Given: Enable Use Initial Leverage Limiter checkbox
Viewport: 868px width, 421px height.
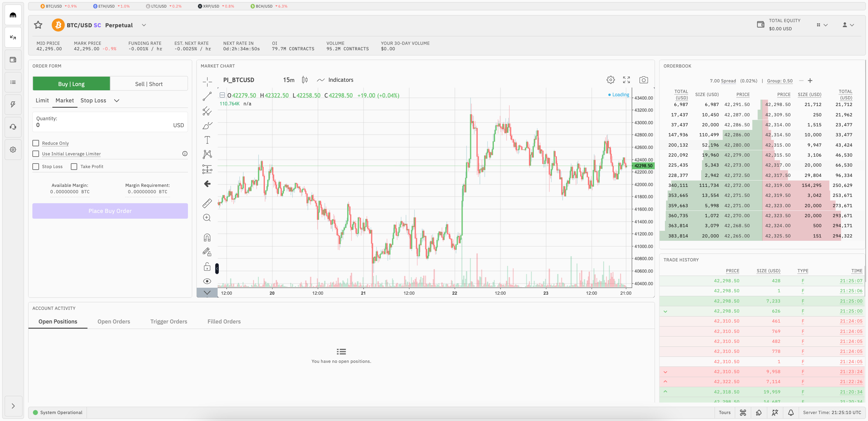Looking at the screenshot, I should point(36,154).
